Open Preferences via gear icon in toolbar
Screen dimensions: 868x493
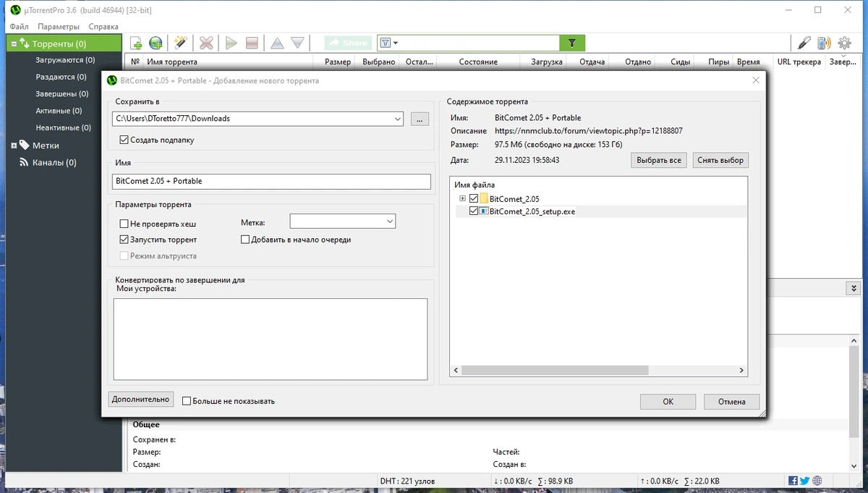(x=844, y=43)
